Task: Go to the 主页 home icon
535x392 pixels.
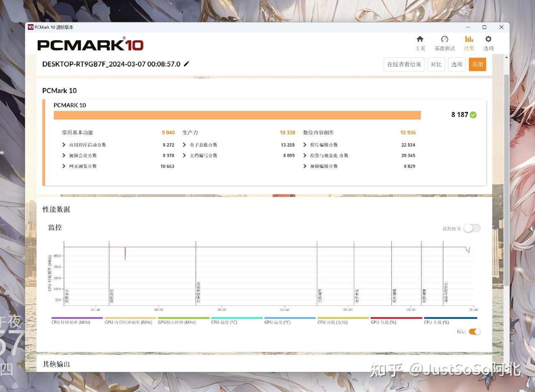Action: coord(420,39)
